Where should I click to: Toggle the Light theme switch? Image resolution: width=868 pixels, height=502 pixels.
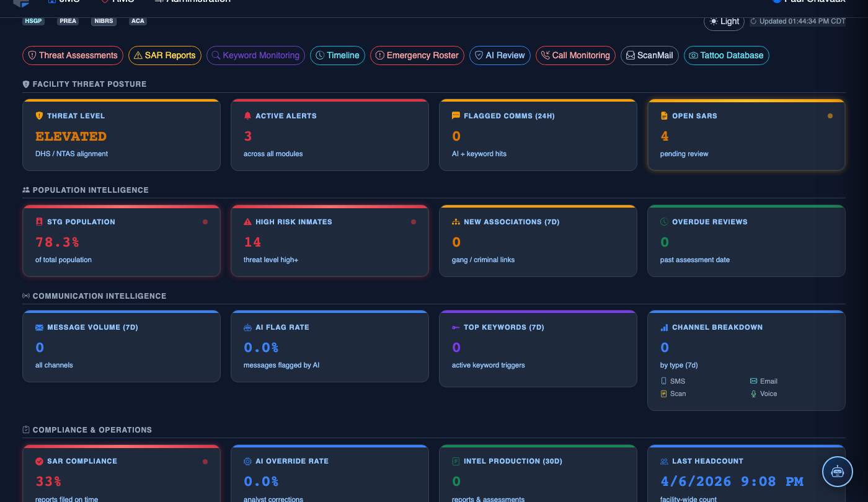pos(724,21)
